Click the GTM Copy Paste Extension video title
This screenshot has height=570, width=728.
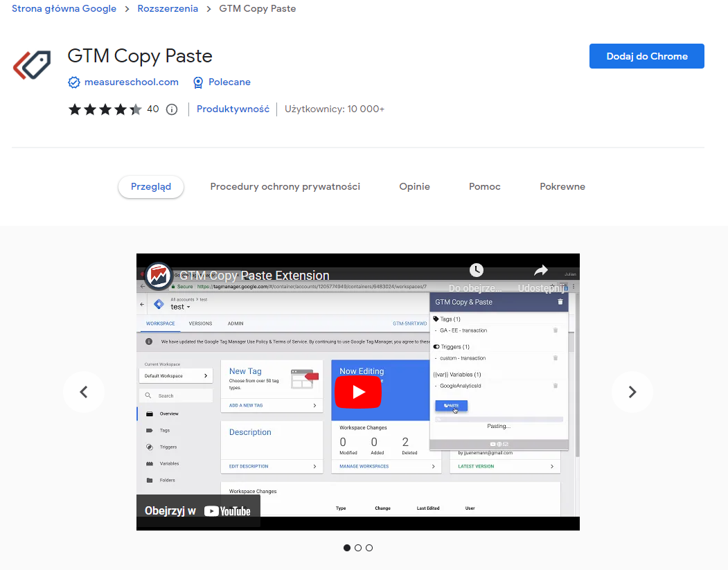(x=254, y=276)
